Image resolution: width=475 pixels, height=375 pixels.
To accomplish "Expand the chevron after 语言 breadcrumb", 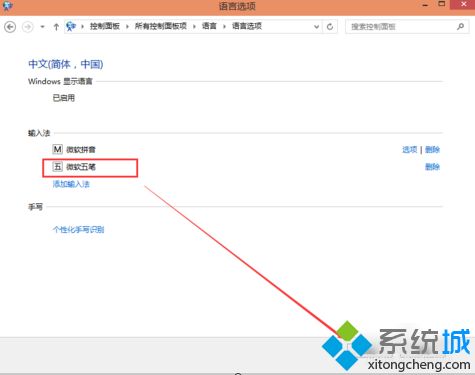I will click(x=224, y=26).
